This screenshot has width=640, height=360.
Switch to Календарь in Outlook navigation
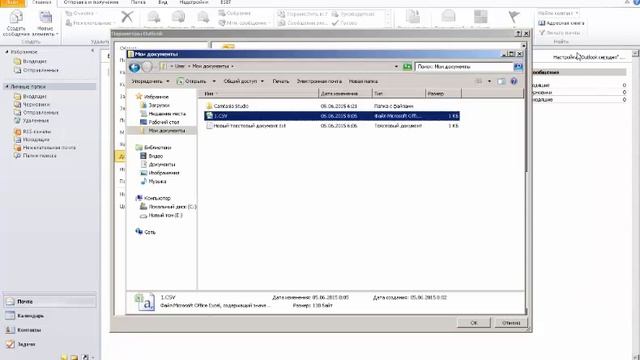(x=50, y=316)
